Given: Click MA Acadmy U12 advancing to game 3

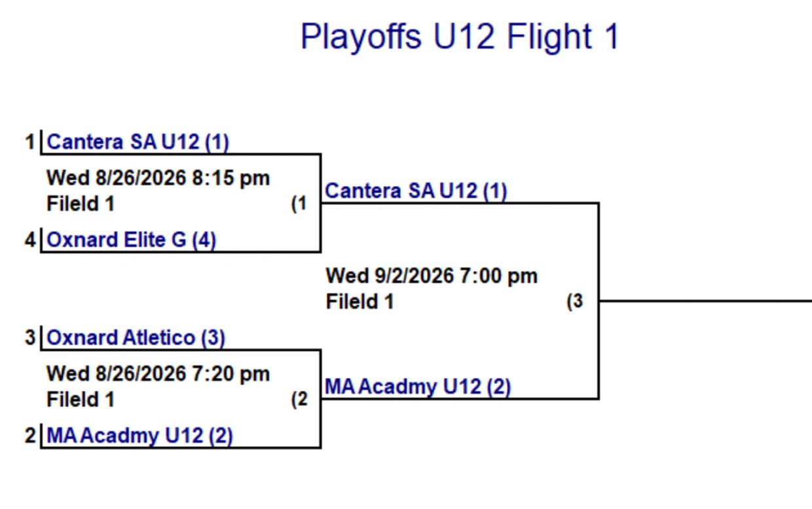Looking at the screenshot, I should (418, 387).
